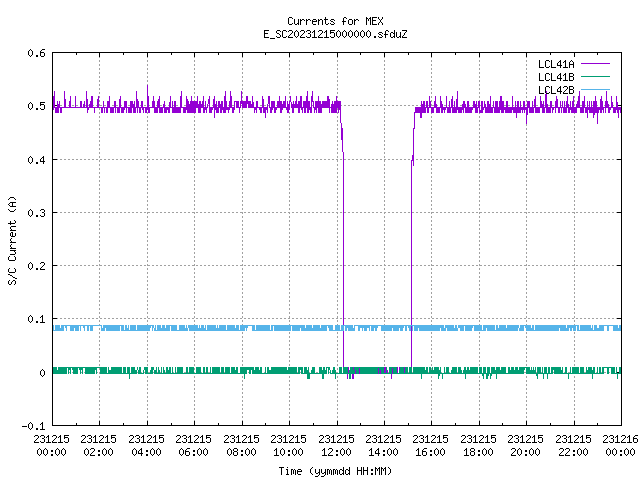The image size is (640, 480).
Task: Click the x-axis tick 231215 16:00
Action: pyautogui.click(x=431, y=446)
